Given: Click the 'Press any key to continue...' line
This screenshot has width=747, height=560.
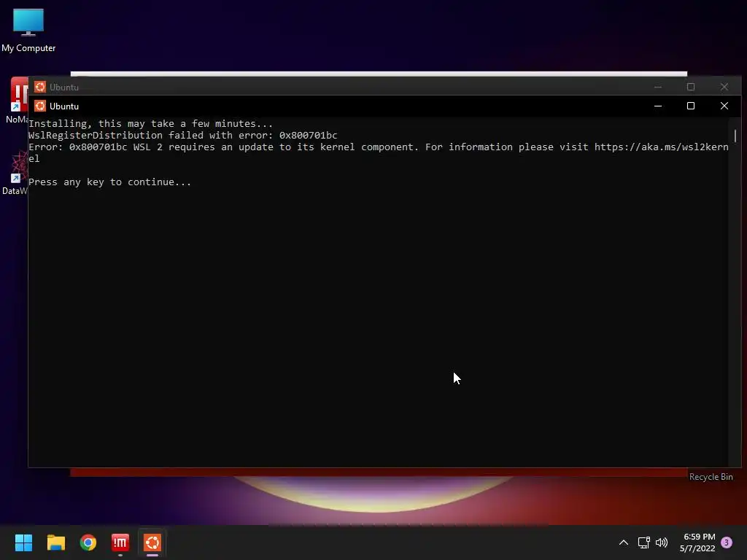Looking at the screenshot, I should coord(109,182).
